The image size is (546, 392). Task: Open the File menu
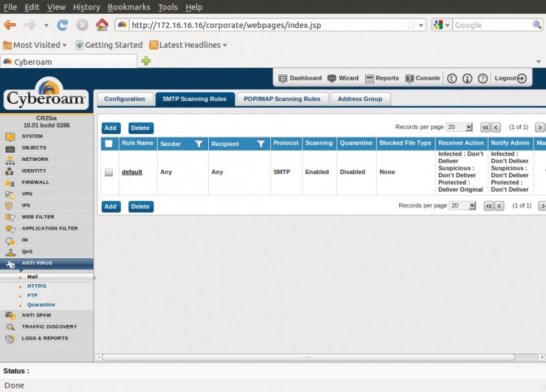(10, 7)
